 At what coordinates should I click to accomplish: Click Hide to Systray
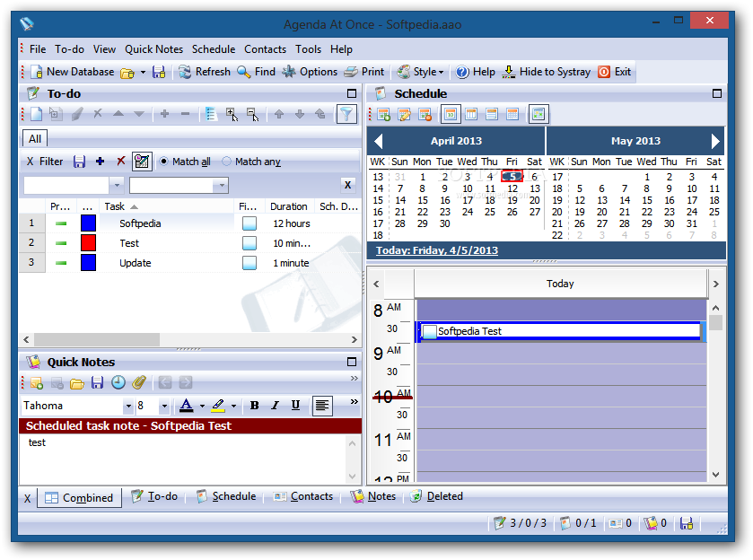coord(547,72)
